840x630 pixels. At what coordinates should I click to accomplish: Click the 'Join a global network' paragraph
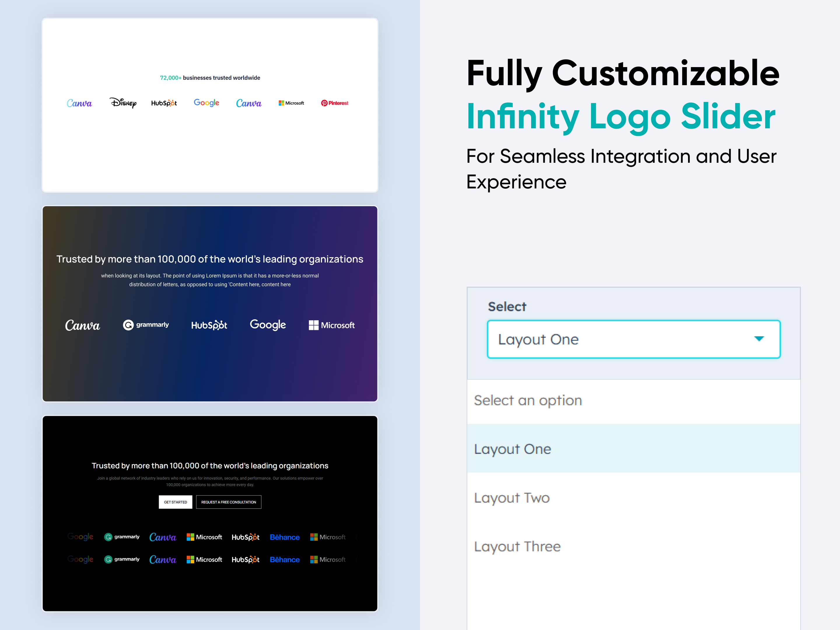(210, 482)
